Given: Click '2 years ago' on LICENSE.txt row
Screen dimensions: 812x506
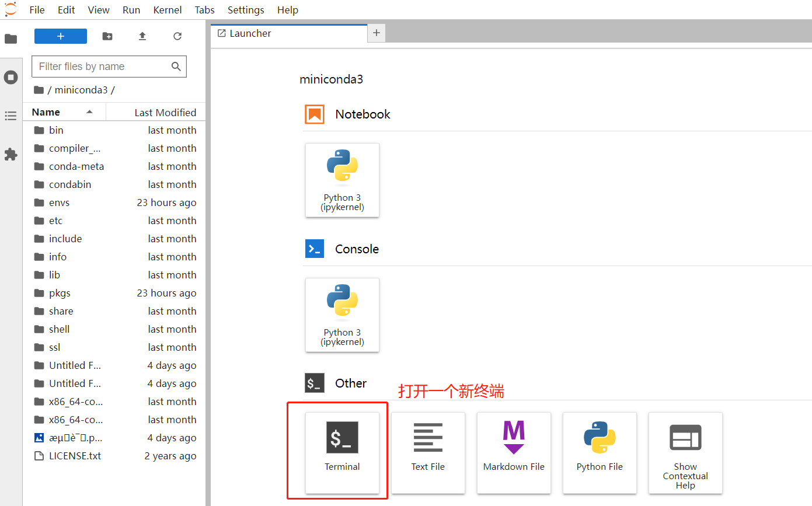Looking at the screenshot, I should tap(170, 456).
